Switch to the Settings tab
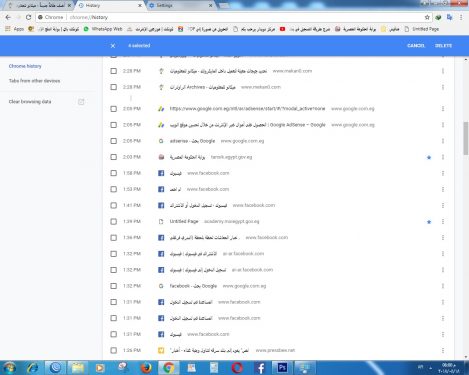The height and width of the screenshot is (375, 469). pyautogui.click(x=180, y=6)
